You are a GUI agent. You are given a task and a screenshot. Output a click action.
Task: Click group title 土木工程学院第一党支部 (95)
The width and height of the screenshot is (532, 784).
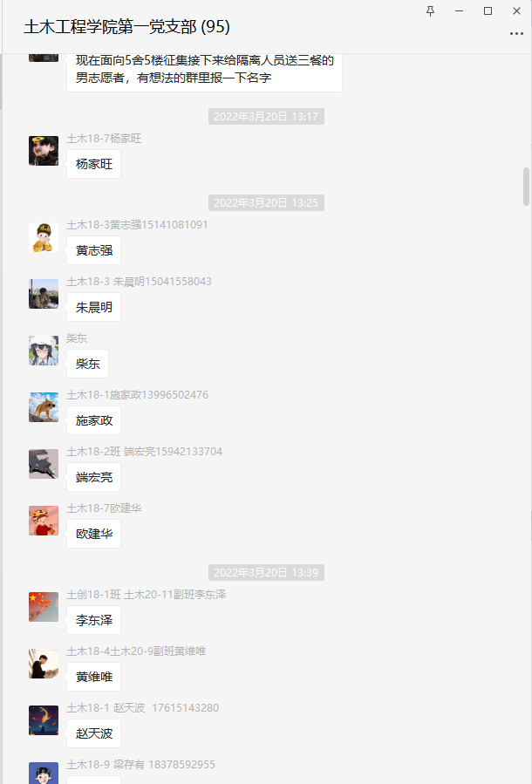tap(127, 26)
